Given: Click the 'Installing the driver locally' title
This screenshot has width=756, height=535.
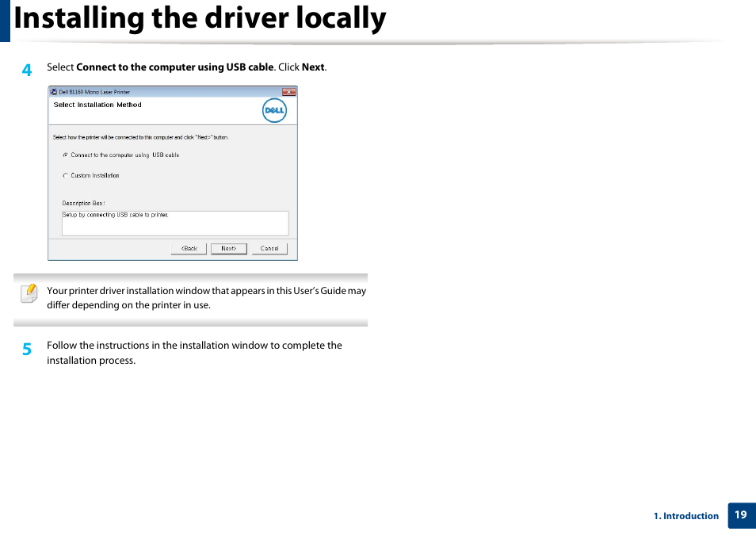Looking at the screenshot, I should pos(200,18).
